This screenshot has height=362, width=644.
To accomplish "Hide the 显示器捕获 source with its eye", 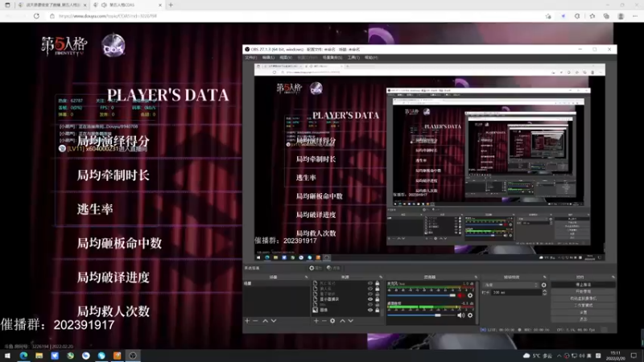I will [x=370, y=299].
